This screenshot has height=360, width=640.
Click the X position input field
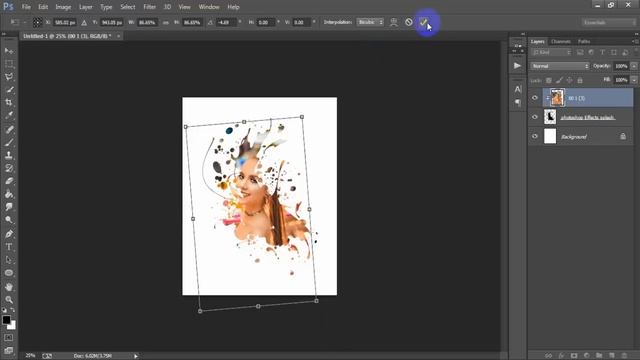pos(65,22)
